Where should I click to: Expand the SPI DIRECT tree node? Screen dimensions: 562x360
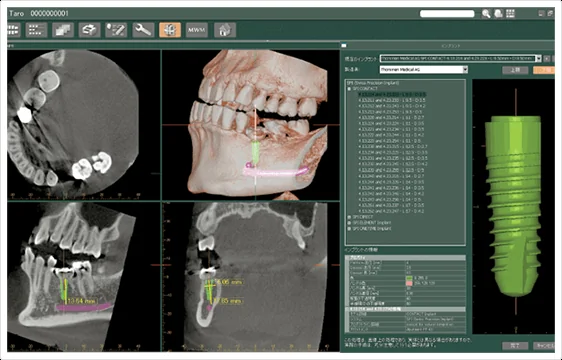[349, 217]
